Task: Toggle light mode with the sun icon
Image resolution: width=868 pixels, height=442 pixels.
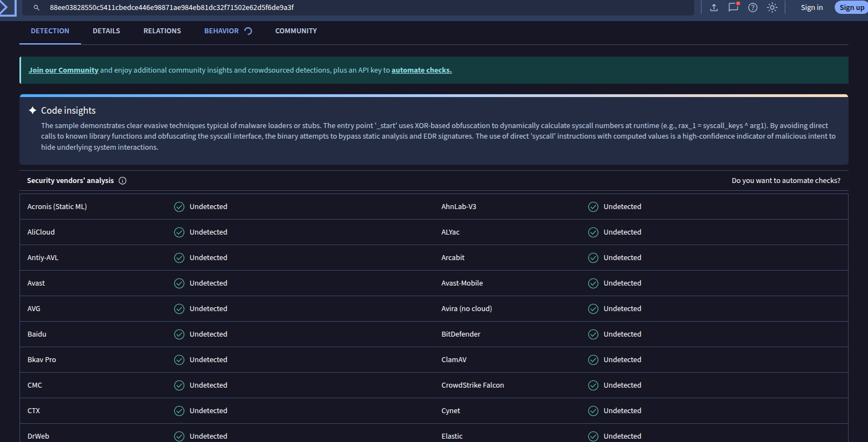Action: pos(772,8)
